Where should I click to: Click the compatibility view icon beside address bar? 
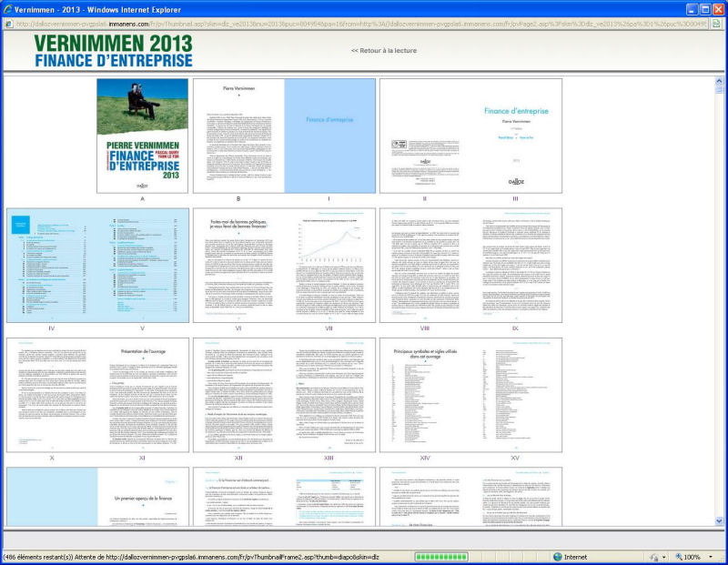(x=717, y=24)
